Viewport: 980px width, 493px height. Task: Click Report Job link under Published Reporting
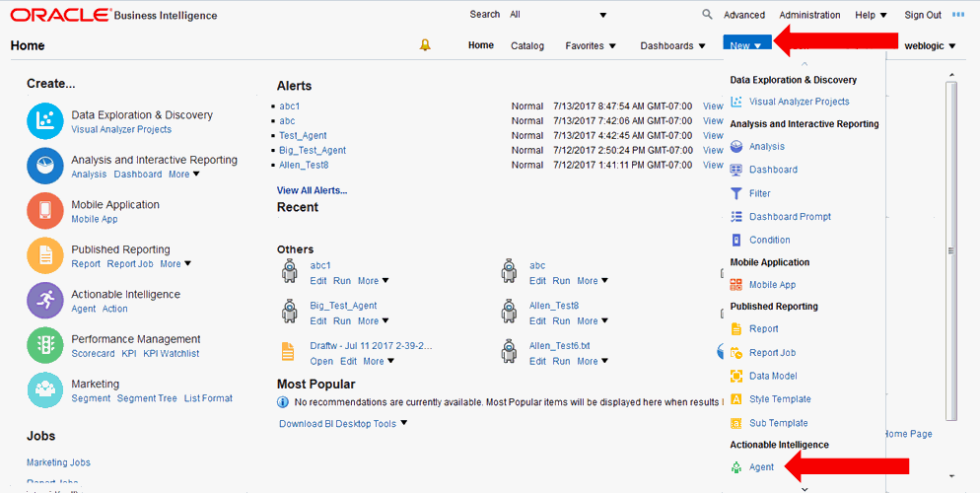(130, 263)
